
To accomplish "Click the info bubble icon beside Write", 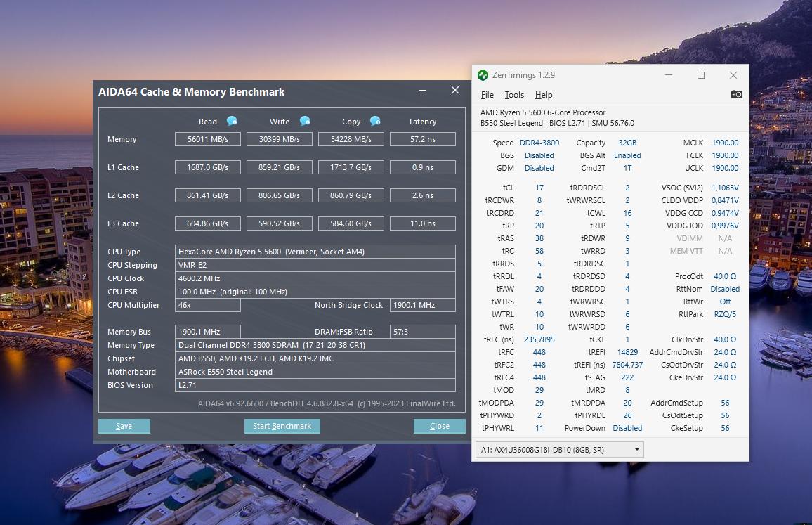I will click(305, 121).
